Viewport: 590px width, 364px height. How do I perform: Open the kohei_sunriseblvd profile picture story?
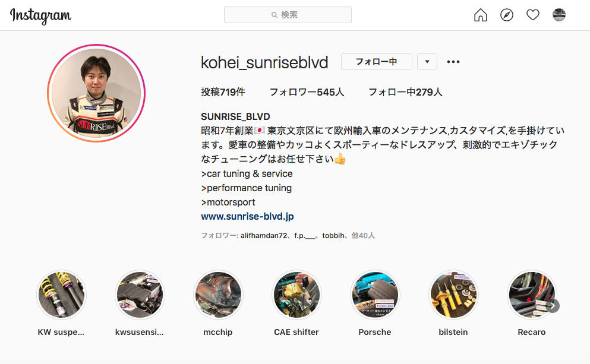point(96,93)
